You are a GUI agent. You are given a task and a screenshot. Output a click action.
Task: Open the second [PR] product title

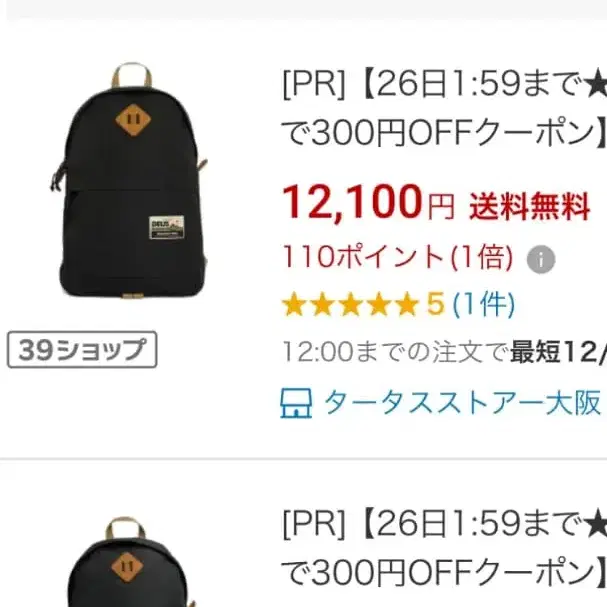(444, 549)
